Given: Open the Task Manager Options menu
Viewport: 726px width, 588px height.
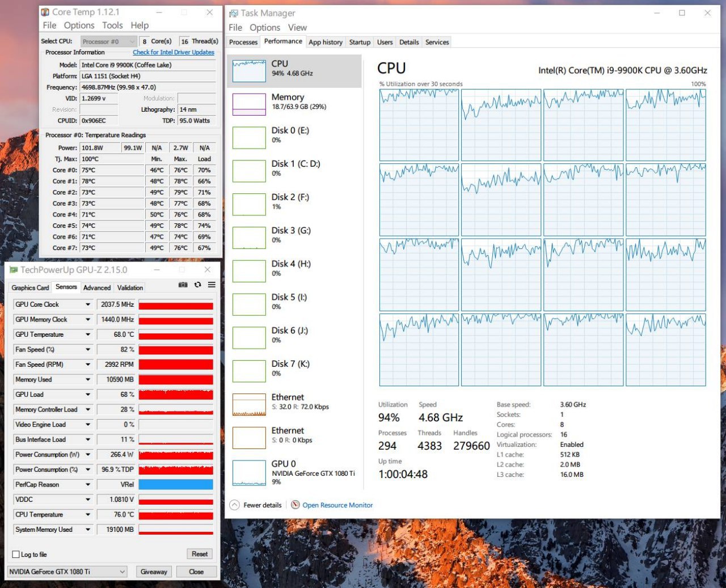Looking at the screenshot, I should click(x=265, y=28).
